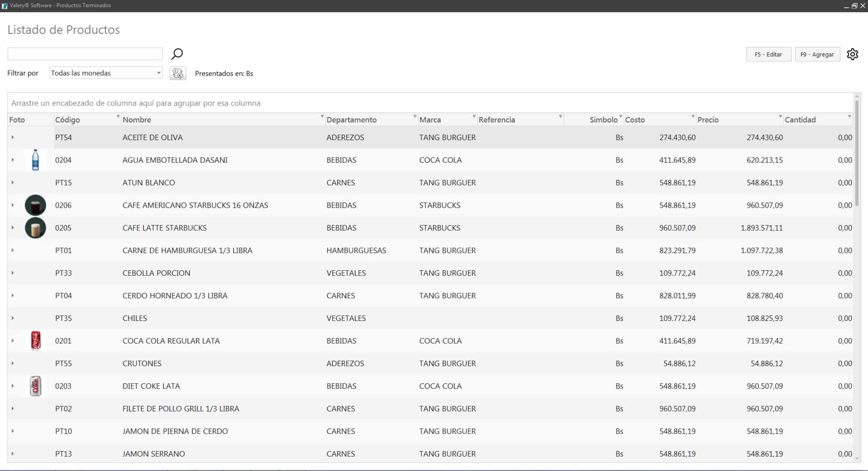
Task: Select price 1.893.571,11 cell
Action: click(762, 228)
